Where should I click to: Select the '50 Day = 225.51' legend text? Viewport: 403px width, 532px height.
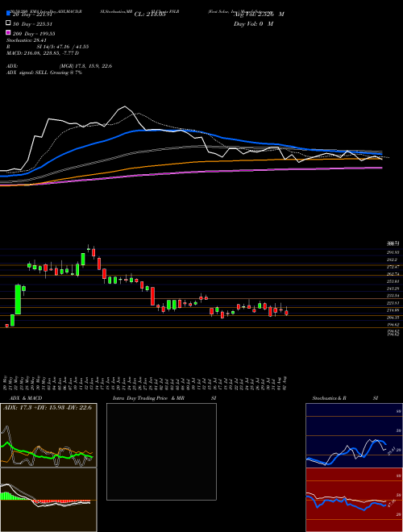point(32,24)
